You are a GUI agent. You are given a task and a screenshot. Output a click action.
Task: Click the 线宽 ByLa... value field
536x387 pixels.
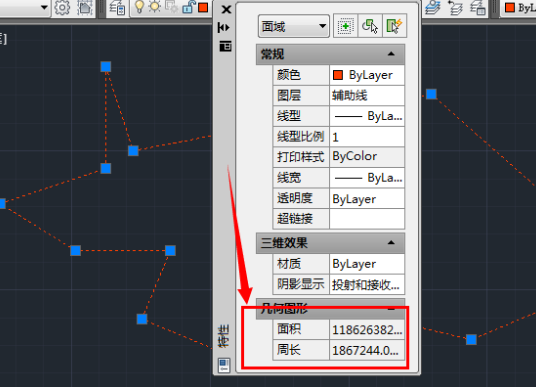[x=367, y=178]
